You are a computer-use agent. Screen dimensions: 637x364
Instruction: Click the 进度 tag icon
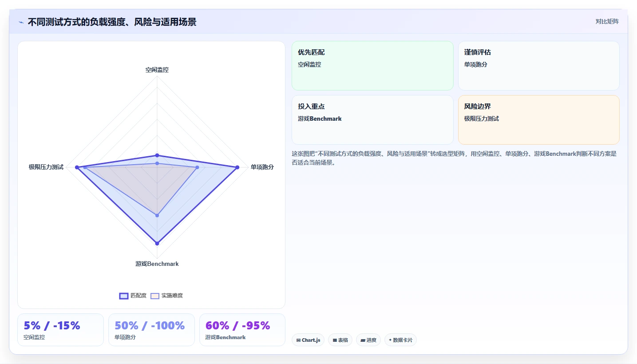pos(363,340)
